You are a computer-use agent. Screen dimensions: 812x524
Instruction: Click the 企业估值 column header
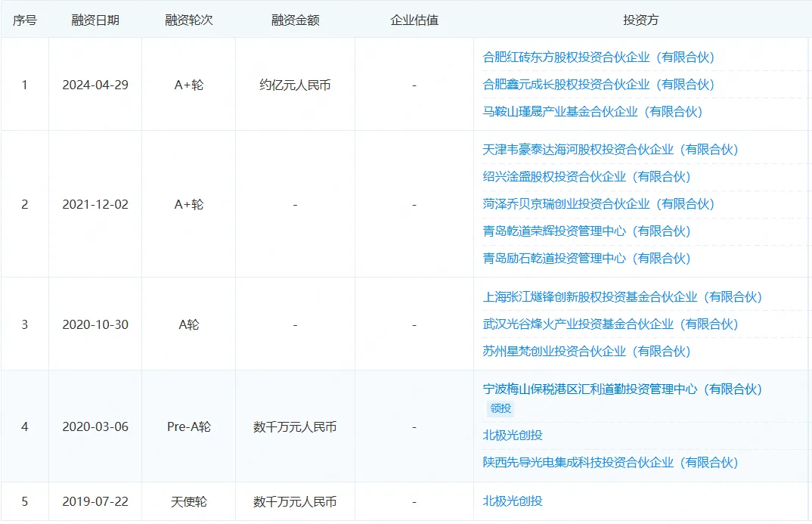414,20
